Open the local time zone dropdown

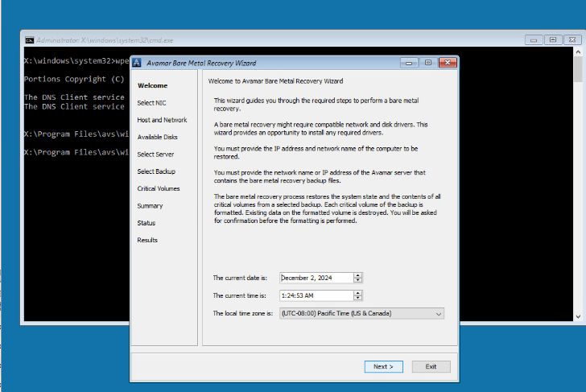[x=361, y=314]
